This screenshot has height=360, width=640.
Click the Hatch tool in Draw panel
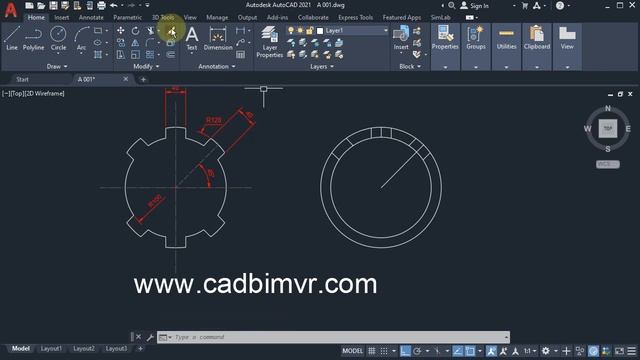coord(98,55)
